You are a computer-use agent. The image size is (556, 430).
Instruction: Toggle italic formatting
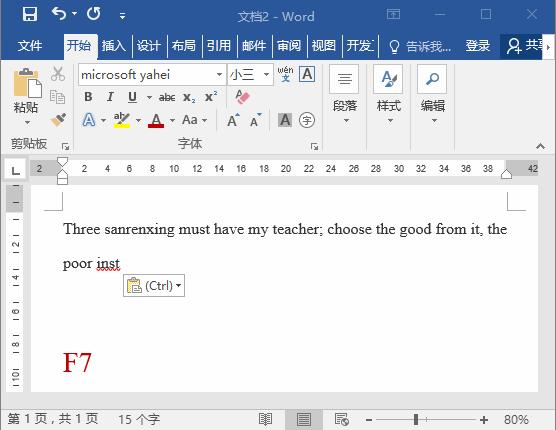(110, 97)
